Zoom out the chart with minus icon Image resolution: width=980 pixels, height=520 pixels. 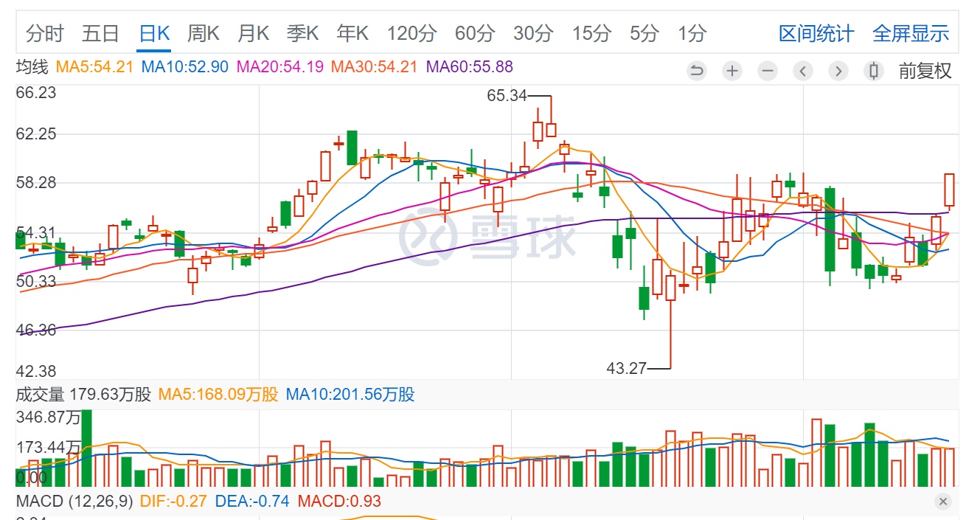(x=768, y=71)
